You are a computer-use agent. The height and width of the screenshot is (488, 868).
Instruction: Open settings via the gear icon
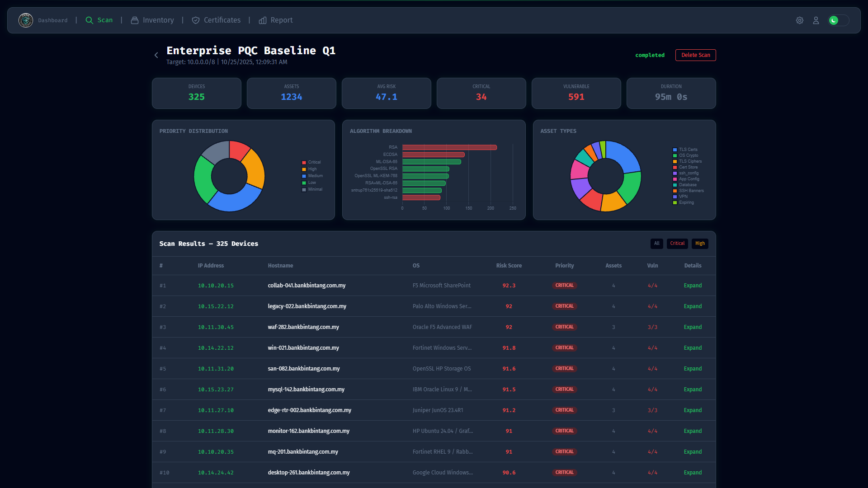tap(800, 20)
